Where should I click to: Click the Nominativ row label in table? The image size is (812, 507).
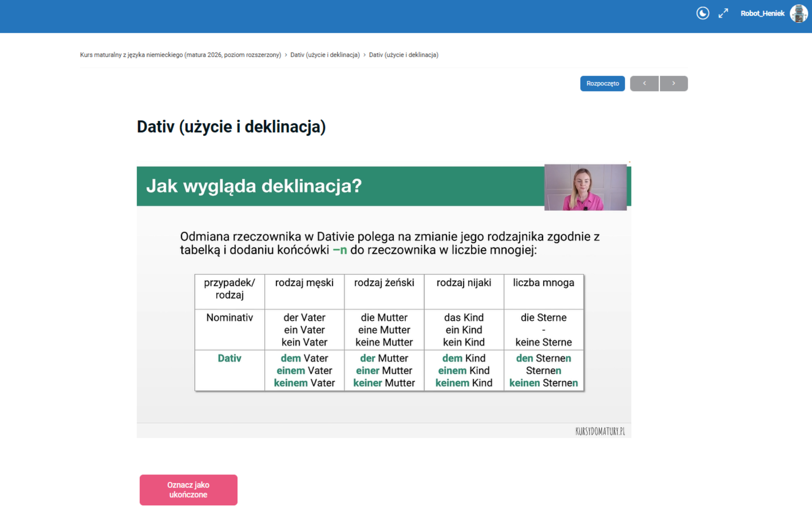(230, 317)
